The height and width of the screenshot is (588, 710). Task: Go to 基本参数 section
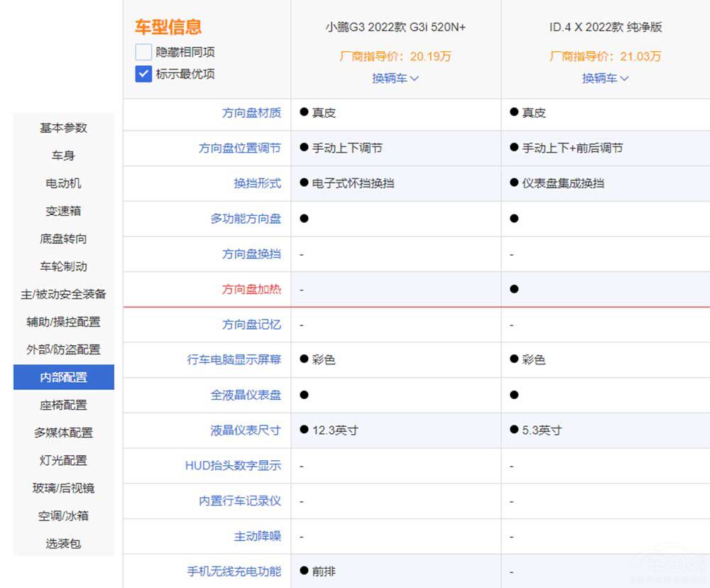point(63,128)
